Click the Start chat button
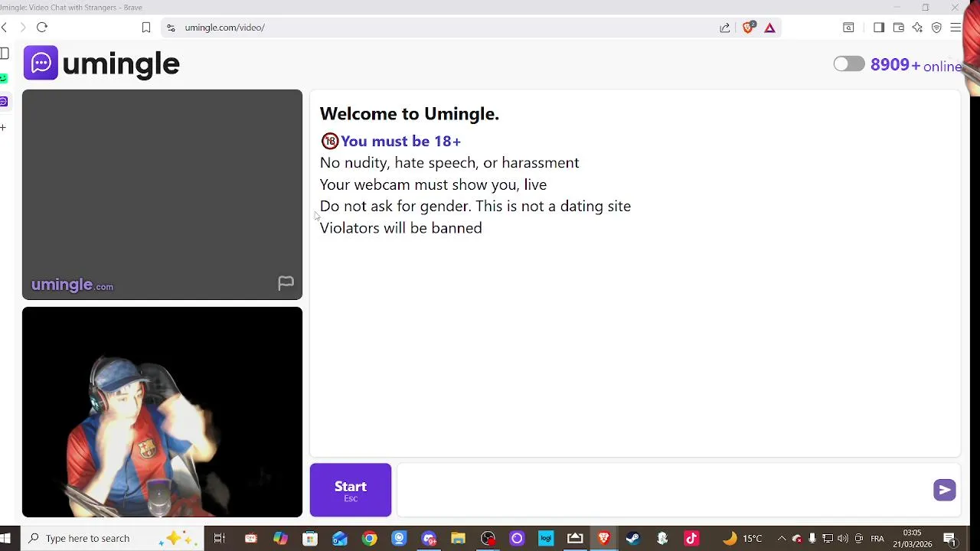The width and height of the screenshot is (980, 551). [351, 490]
